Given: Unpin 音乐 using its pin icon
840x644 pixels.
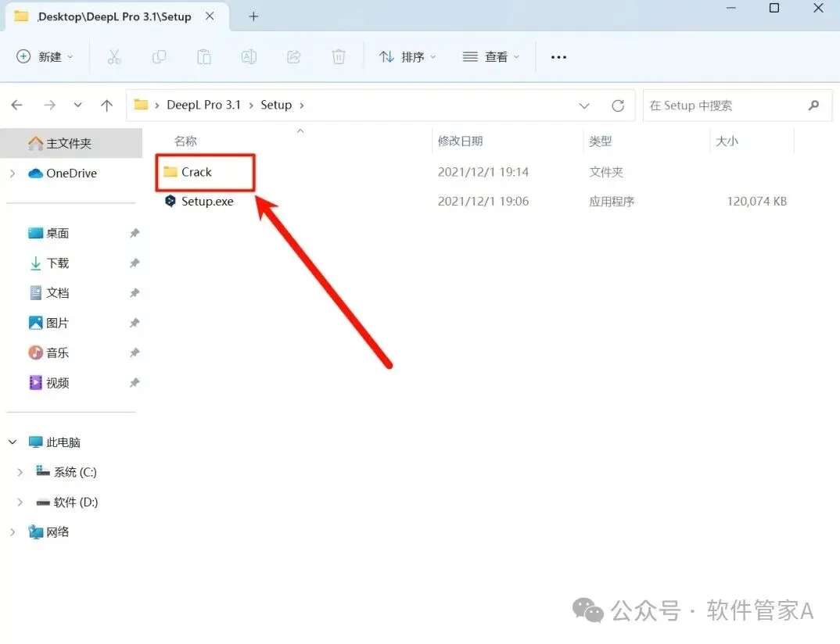Looking at the screenshot, I should click(x=135, y=352).
